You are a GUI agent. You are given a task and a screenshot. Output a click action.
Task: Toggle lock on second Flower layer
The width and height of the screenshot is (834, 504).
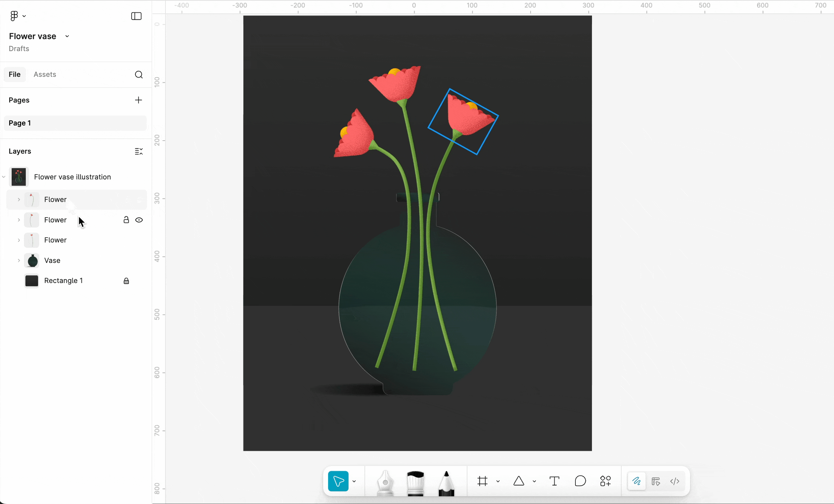coord(126,220)
